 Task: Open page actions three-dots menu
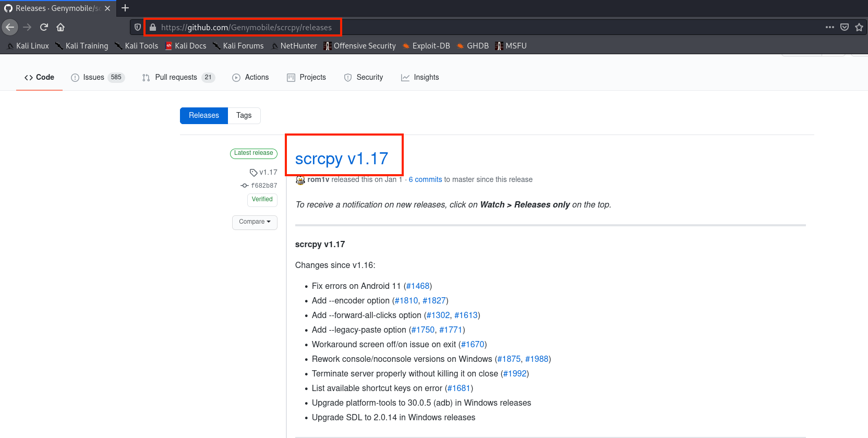coord(830,27)
